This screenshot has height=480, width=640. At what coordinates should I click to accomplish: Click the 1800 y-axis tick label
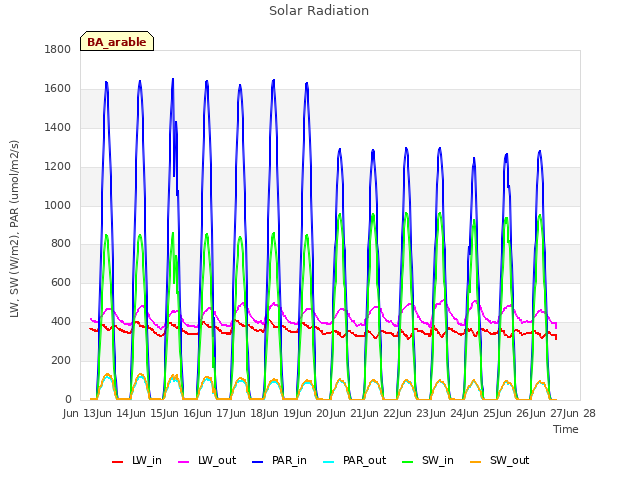pyautogui.click(x=57, y=49)
